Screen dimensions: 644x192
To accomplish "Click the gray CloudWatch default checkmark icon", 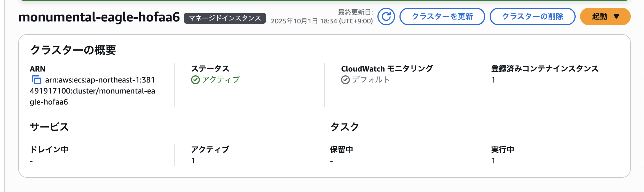I will pyautogui.click(x=345, y=80).
